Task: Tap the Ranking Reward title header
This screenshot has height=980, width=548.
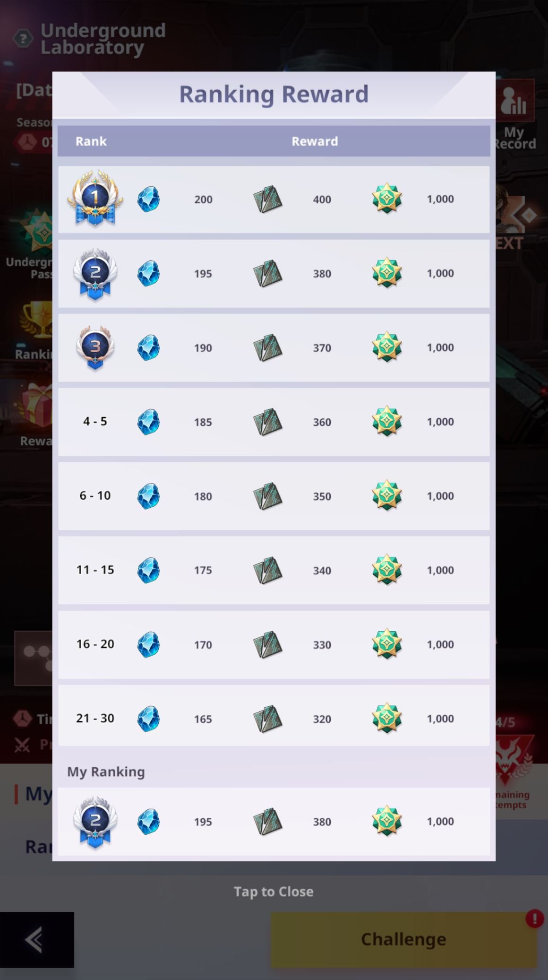Action: click(274, 94)
